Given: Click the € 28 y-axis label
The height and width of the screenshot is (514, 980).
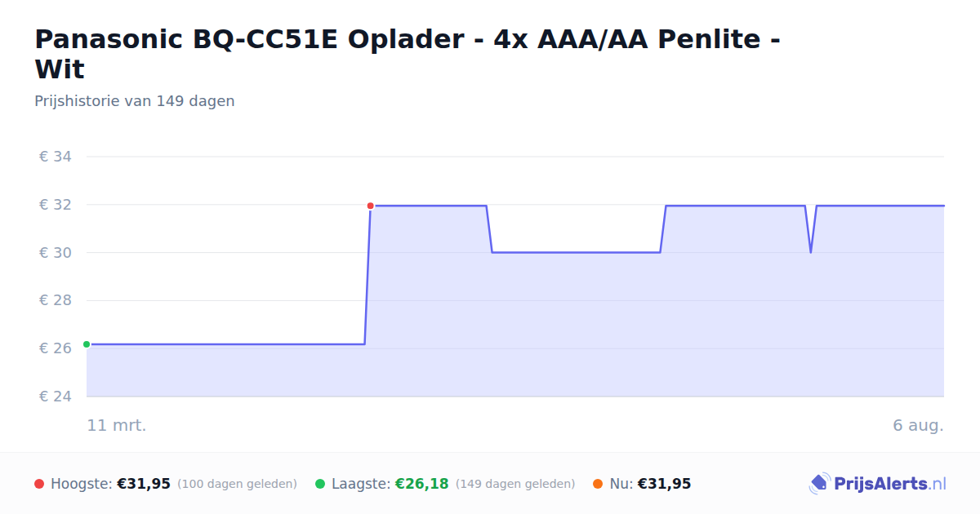Looking at the screenshot, I should tap(56, 300).
